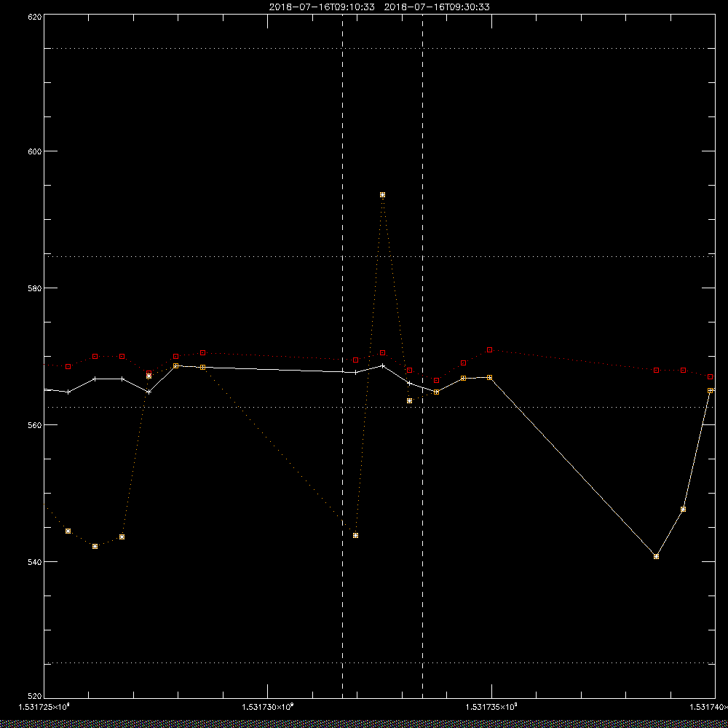This screenshot has width=728, height=728.
Task: Click the right dashed vertical time marker
Action: [422, 356]
